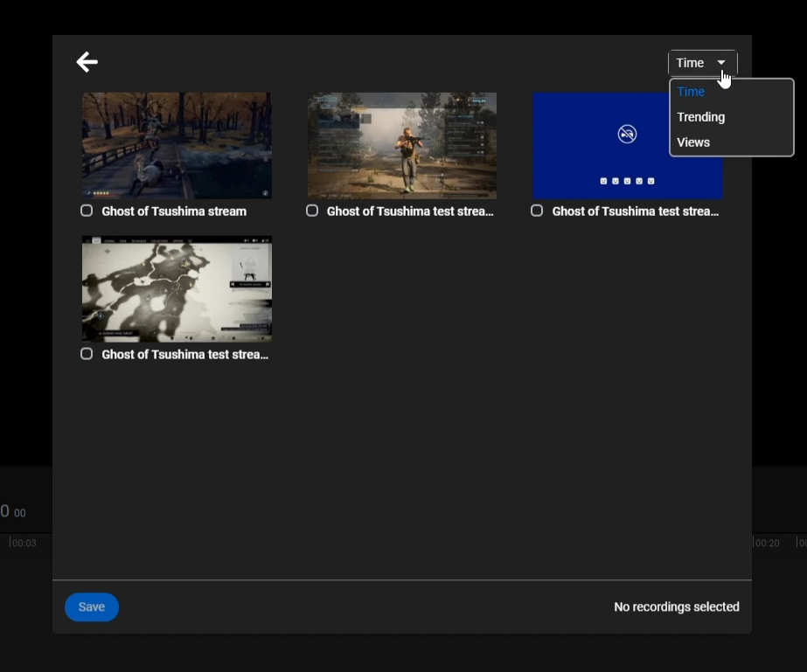Tick the Ghost of Tsushima stream checkbox

point(87,211)
